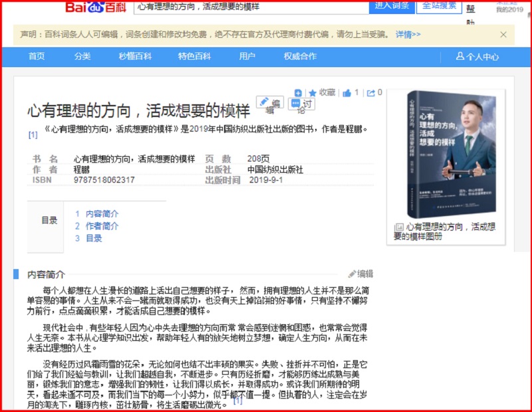Click into the search input field
This screenshot has height=412, width=532.
(x=251, y=7)
